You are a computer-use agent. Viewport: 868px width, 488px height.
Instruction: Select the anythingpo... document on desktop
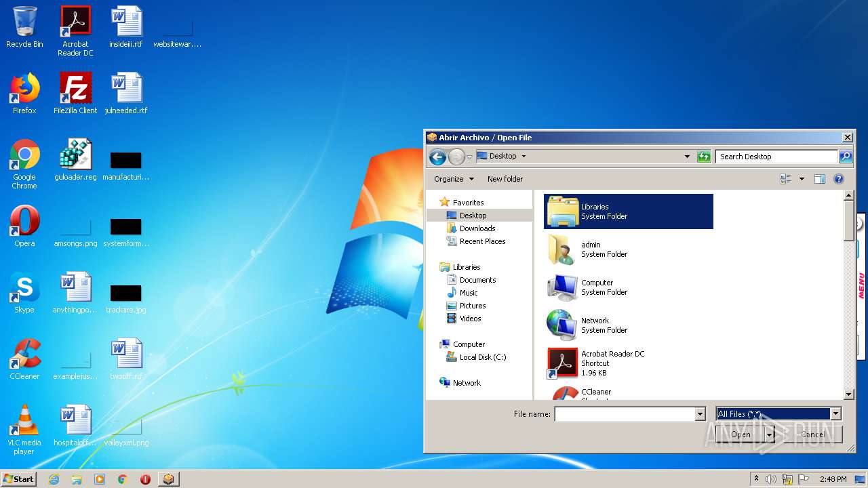[x=75, y=293]
